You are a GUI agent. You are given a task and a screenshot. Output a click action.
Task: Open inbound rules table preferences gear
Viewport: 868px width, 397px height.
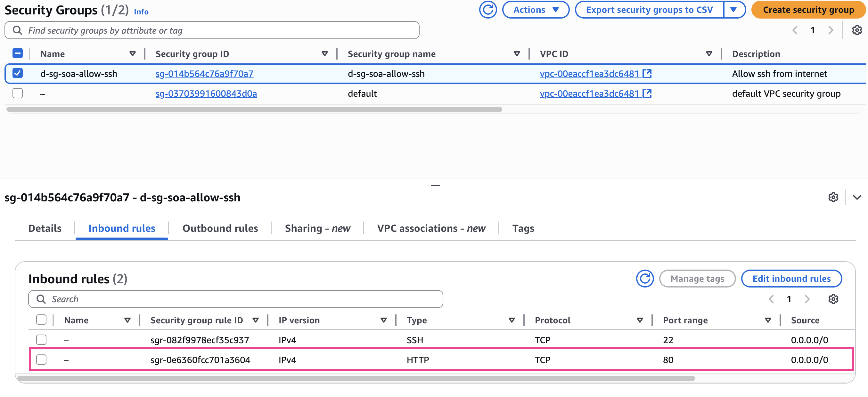pos(833,299)
